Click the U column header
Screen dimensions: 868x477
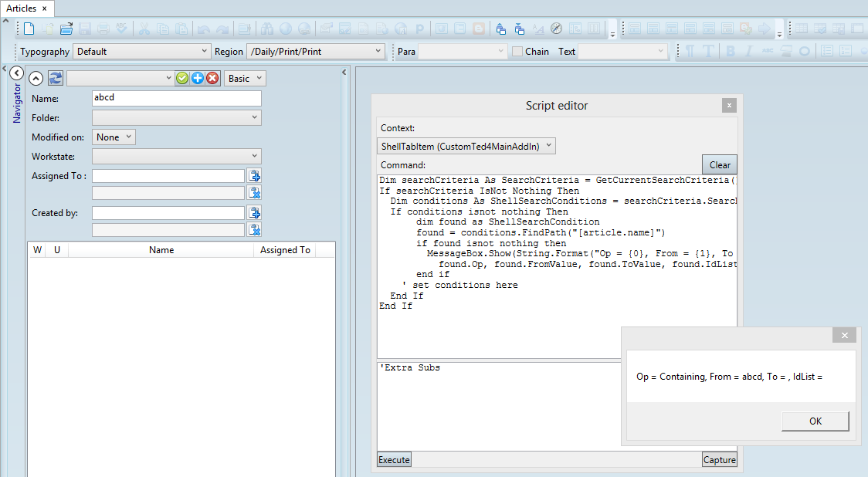pos(57,250)
